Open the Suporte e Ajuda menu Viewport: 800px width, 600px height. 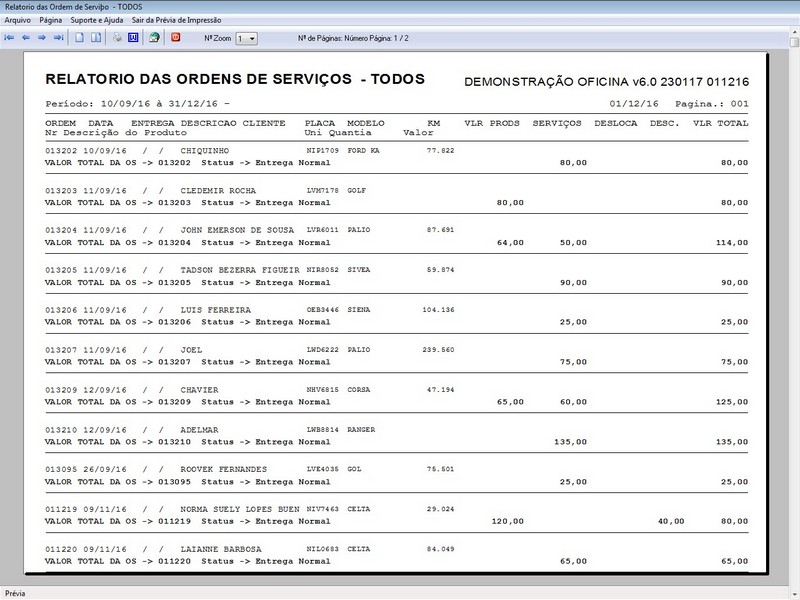point(96,20)
